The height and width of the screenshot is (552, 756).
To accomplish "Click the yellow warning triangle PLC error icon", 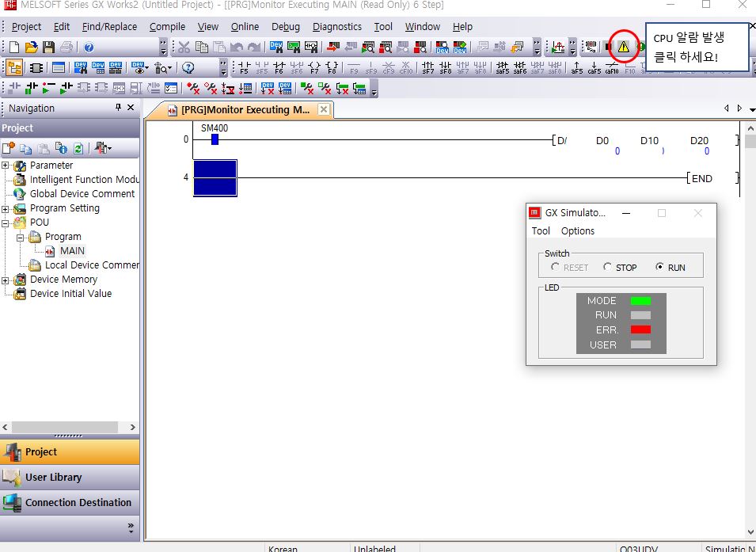I will 624,47.
